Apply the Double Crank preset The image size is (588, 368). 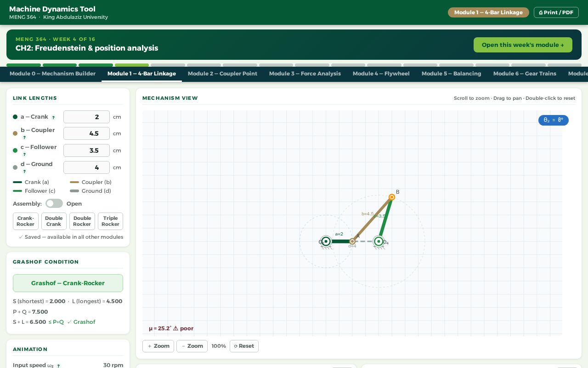click(54, 221)
